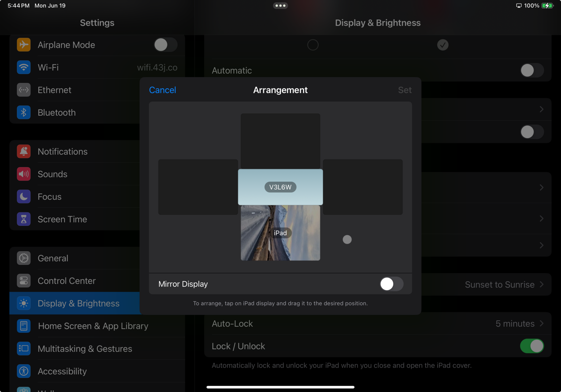This screenshot has width=561, height=392.
Task: Open the Sunset to Sunrise schedule options
Action: click(500, 284)
